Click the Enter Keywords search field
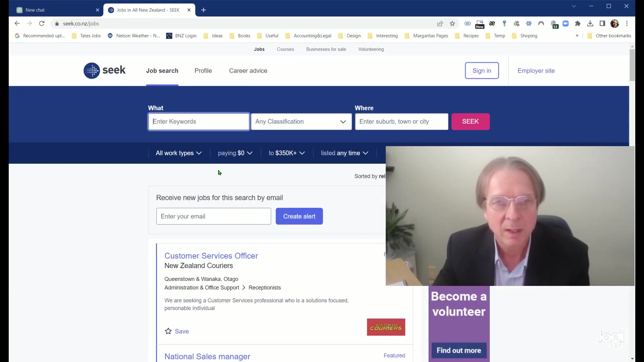The width and height of the screenshot is (644, 362). click(x=199, y=121)
